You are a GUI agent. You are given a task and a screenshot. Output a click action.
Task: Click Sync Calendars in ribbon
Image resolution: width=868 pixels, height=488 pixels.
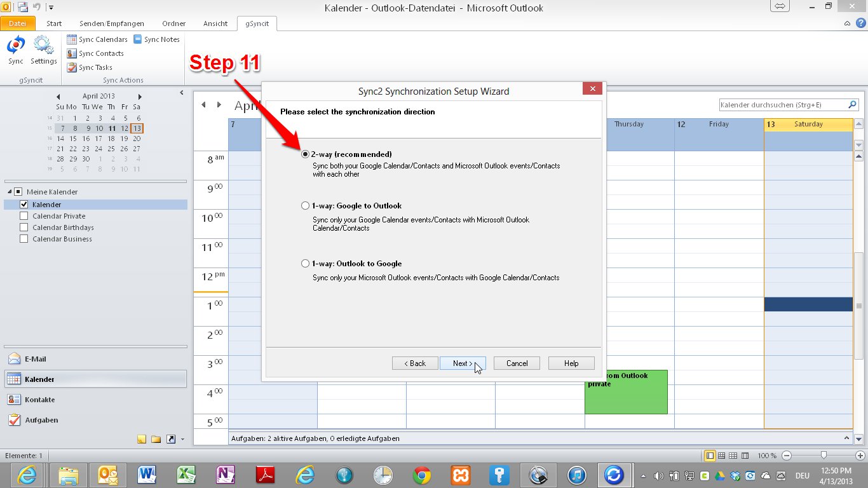97,39
